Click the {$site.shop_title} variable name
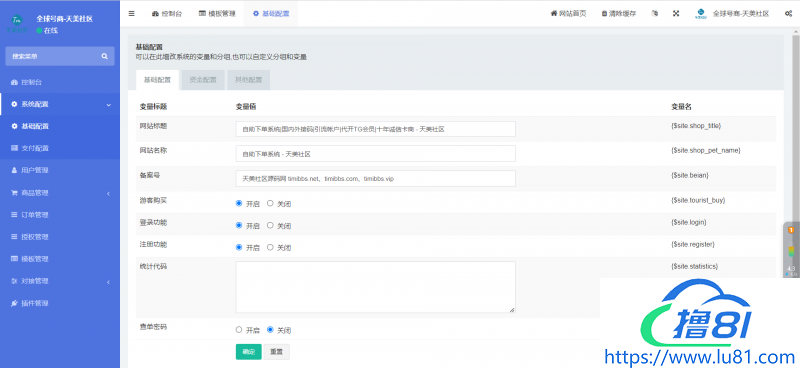The width and height of the screenshot is (800, 368). coord(696,125)
